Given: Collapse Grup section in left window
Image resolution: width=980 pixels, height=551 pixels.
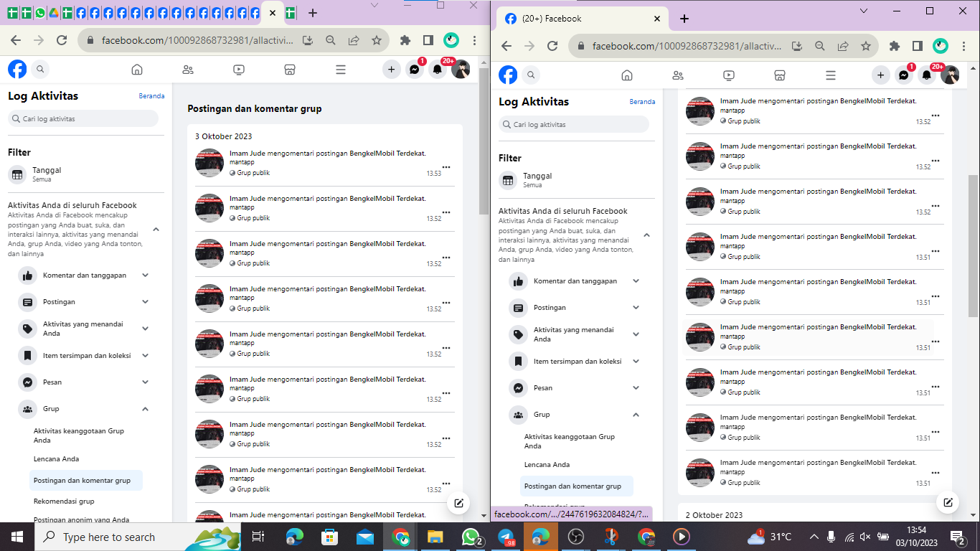Looking at the screenshot, I should pyautogui.click(x=145, y=409).
